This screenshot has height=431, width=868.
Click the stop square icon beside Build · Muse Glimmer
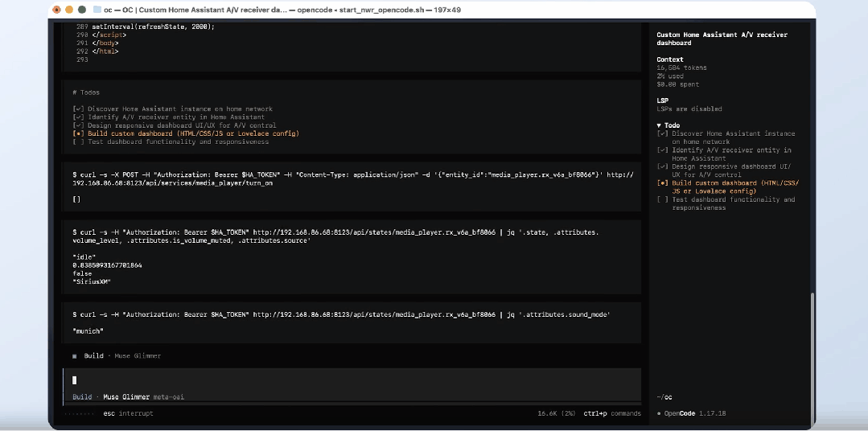coord(75,356)
